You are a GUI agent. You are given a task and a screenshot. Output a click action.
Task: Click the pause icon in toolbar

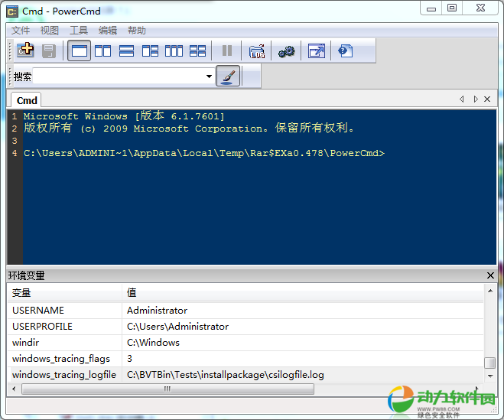227,51
